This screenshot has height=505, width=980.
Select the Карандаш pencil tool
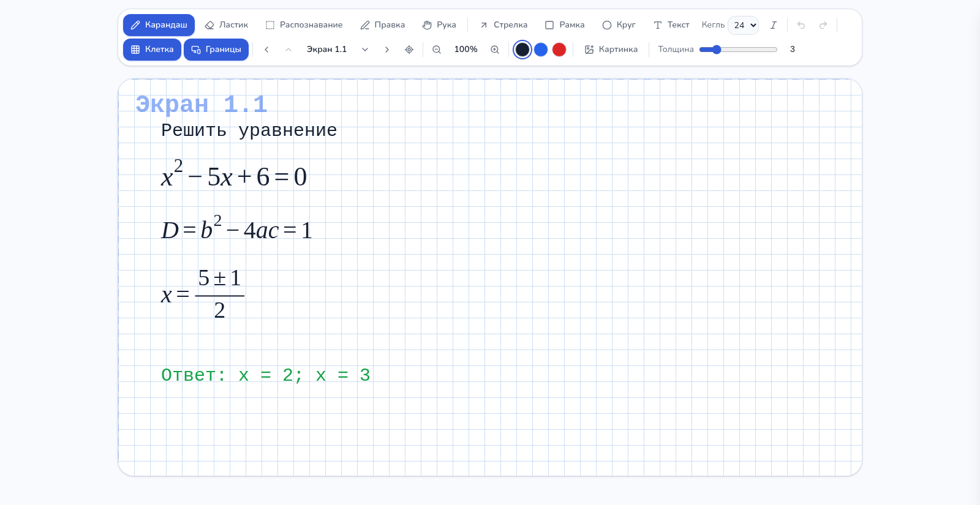point(159,25)
